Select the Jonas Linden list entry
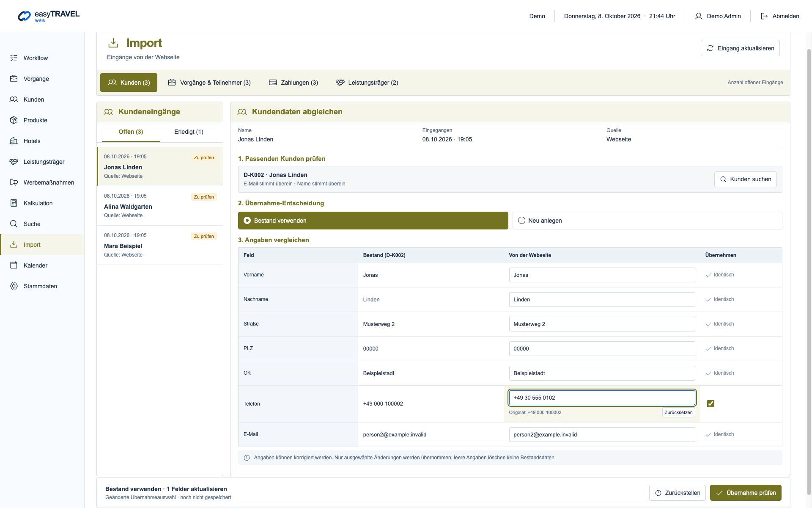 click(160, 166)
